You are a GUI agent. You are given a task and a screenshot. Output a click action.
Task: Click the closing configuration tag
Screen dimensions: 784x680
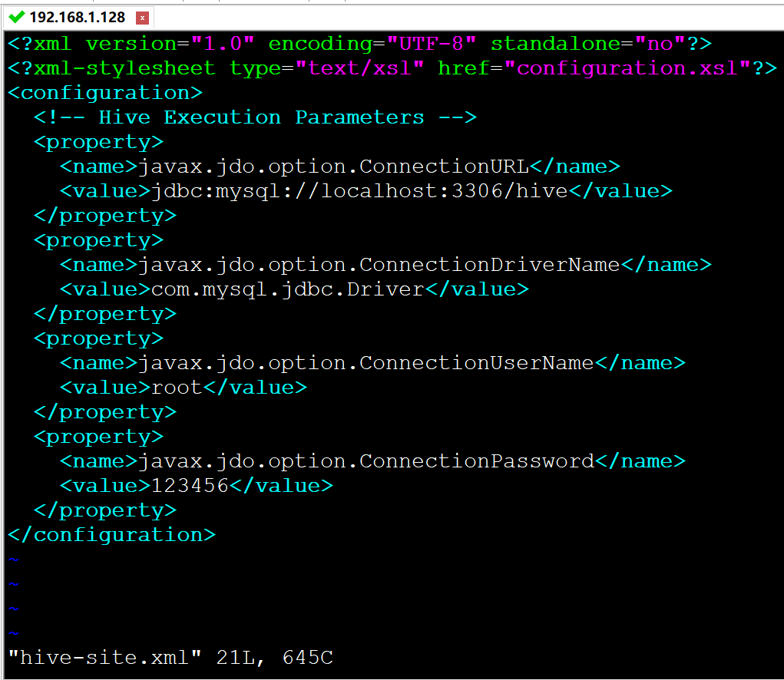tap(111, 535)
